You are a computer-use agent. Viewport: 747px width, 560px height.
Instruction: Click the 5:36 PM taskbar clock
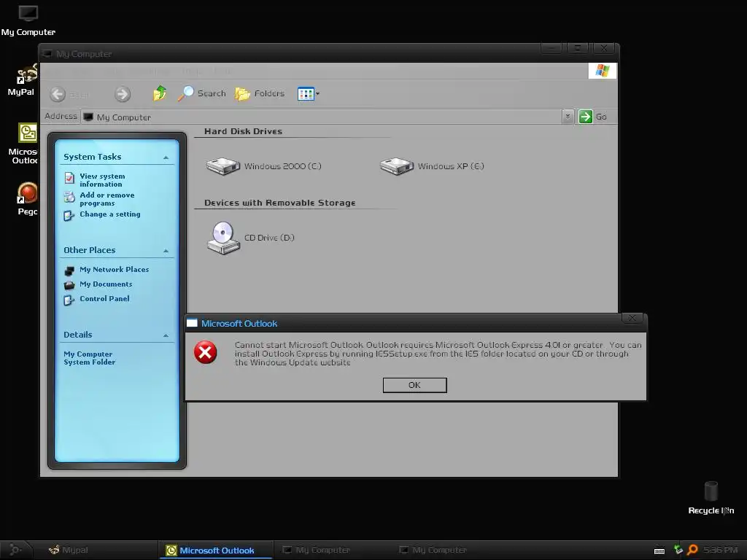click(x=720, y=550)
